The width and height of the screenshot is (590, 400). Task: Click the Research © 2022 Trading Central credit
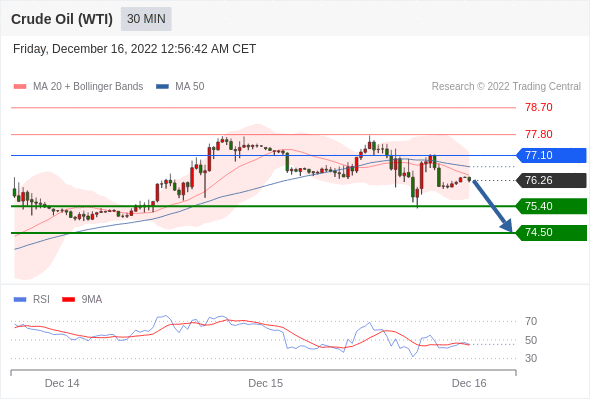(x=506, y=87)
